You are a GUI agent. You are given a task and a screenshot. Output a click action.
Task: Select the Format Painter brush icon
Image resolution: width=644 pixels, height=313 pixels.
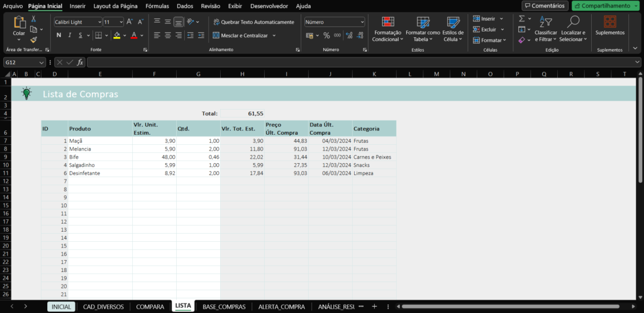coord(33,40)
